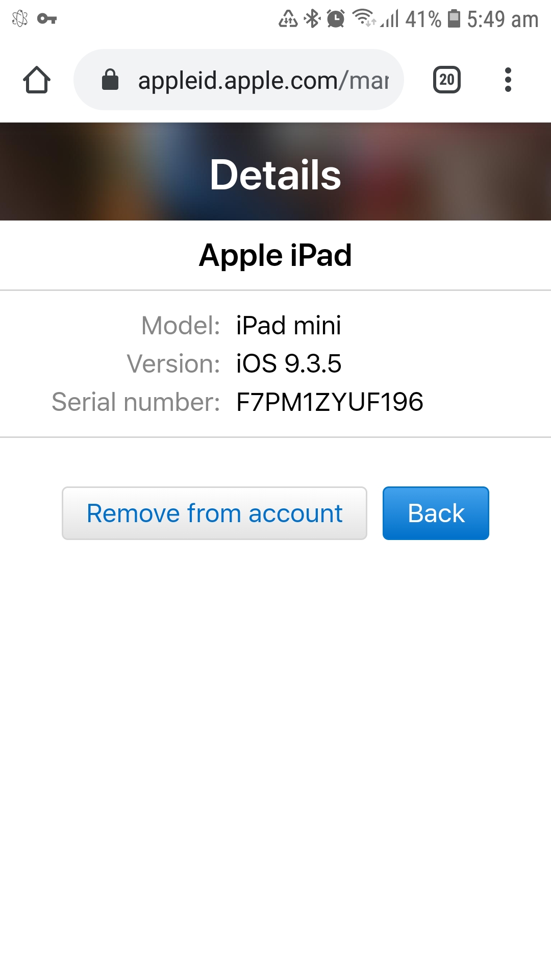The height and width of the screenshot is (980, 551).
Task: Tap the VPN key status icon
Action: tap(47, 19)
